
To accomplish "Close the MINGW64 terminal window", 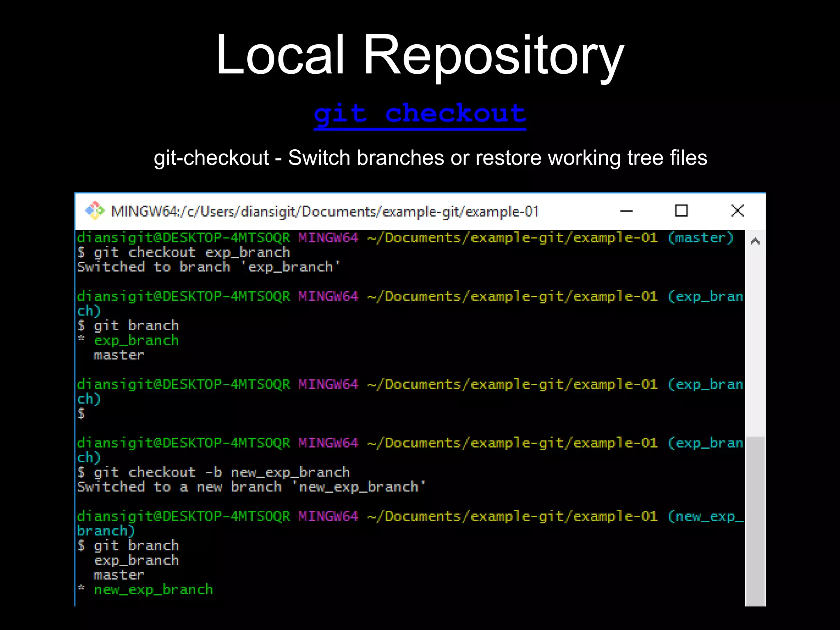I will [737, 211].
